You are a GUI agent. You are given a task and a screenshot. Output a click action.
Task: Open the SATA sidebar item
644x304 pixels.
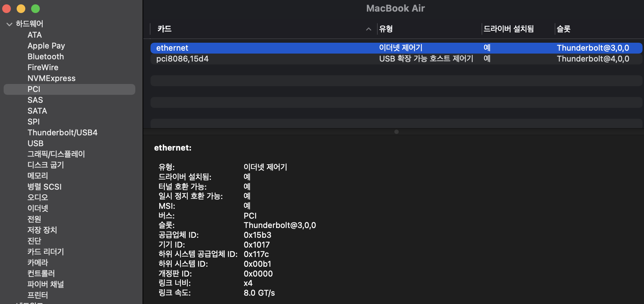(x=37, y=111)
